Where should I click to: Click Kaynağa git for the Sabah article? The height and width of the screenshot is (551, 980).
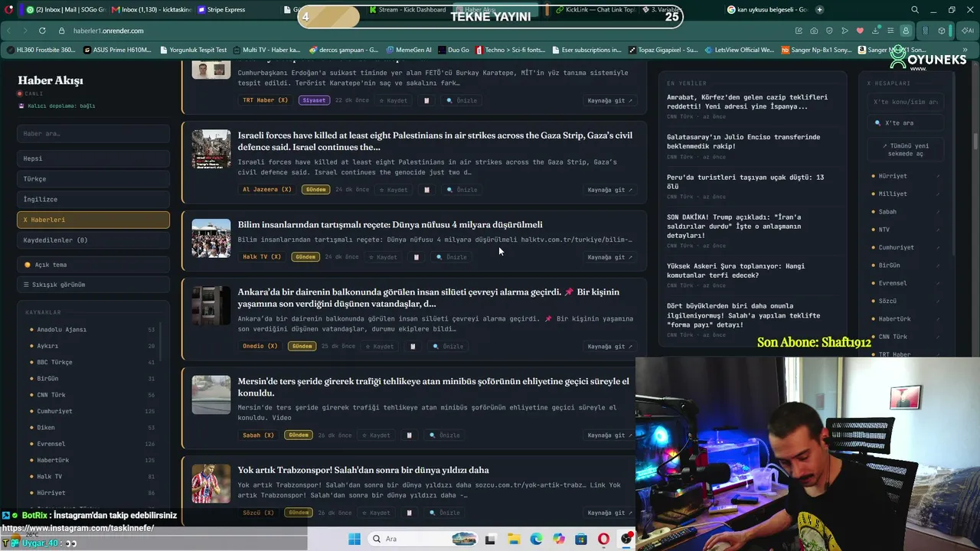(x=610, y=435)
